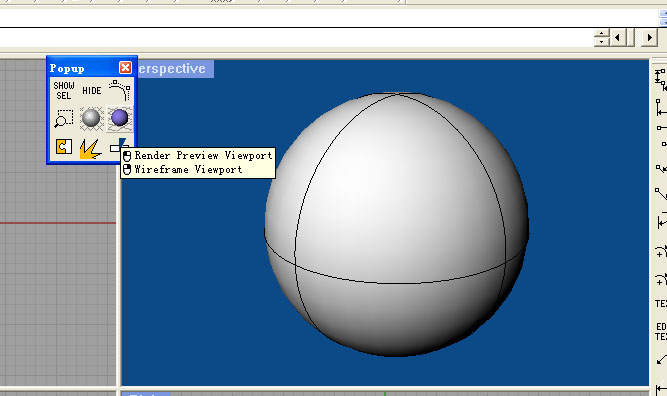Click the HIDE objects button
The height and width of the screenshot is (396, 667).
click(91, 90)
